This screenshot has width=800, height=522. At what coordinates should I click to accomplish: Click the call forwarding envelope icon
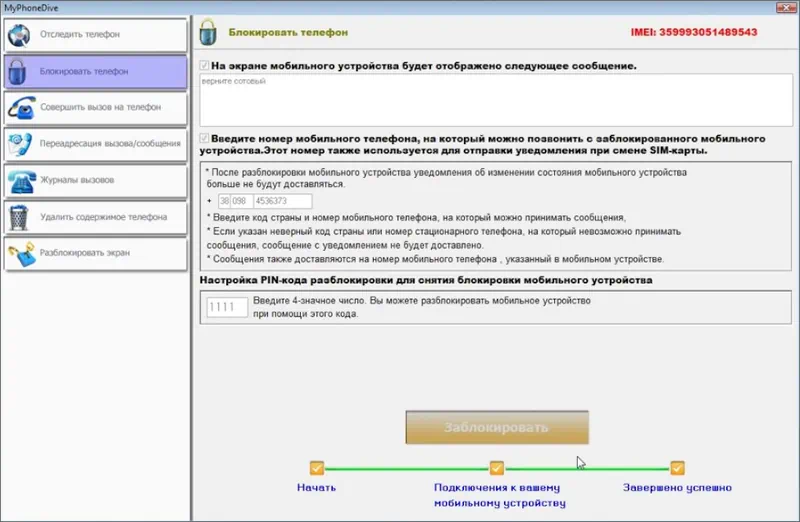[20, 144]
